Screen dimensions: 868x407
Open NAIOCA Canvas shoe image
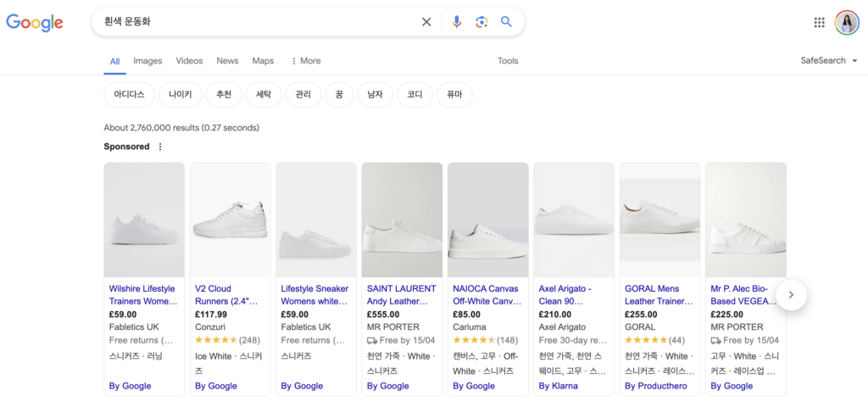point(487,220)
